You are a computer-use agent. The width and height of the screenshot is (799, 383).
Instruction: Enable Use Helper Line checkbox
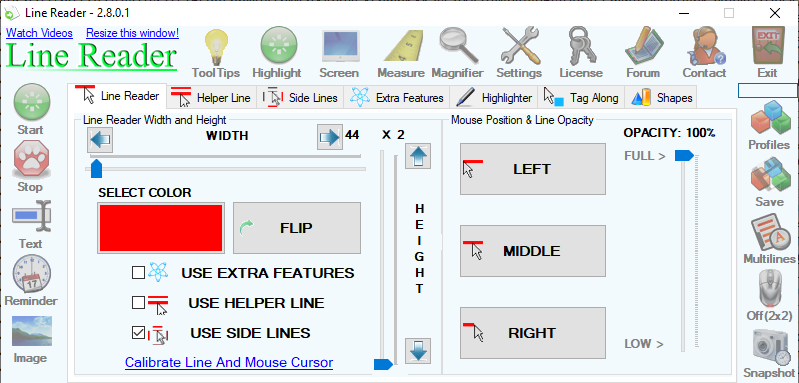138,303
